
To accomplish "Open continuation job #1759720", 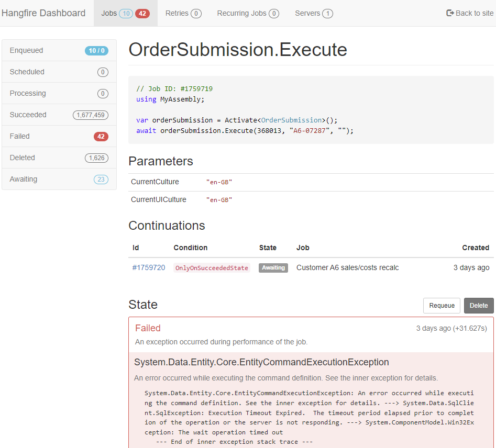I will click(149, 267).
